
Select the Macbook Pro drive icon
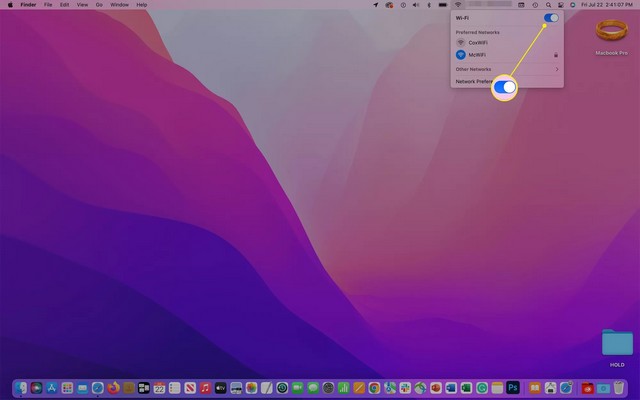click(610, 32)
